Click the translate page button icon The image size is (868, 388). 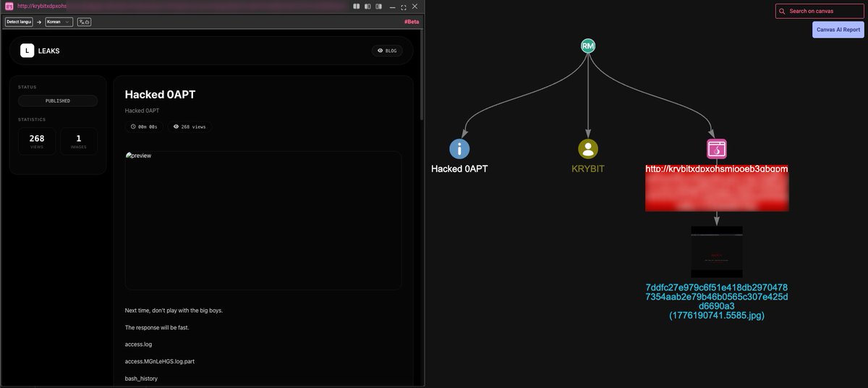(x=84, y=22)
